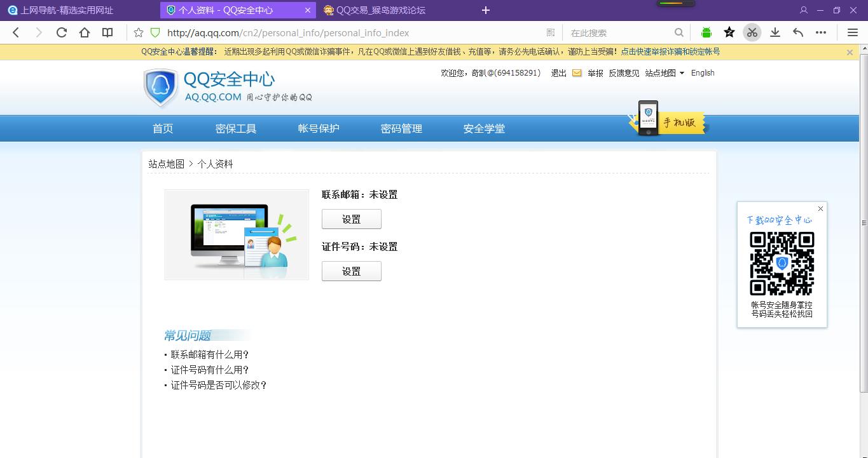The width and height of the screenshot is (868, 458).
Task: Click the QQ安全中心 QR code image
Action: [782, 264]
